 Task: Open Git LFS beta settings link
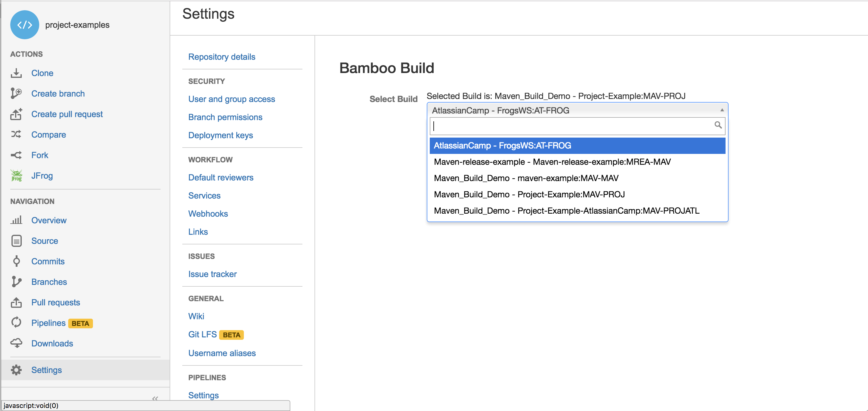203,334
